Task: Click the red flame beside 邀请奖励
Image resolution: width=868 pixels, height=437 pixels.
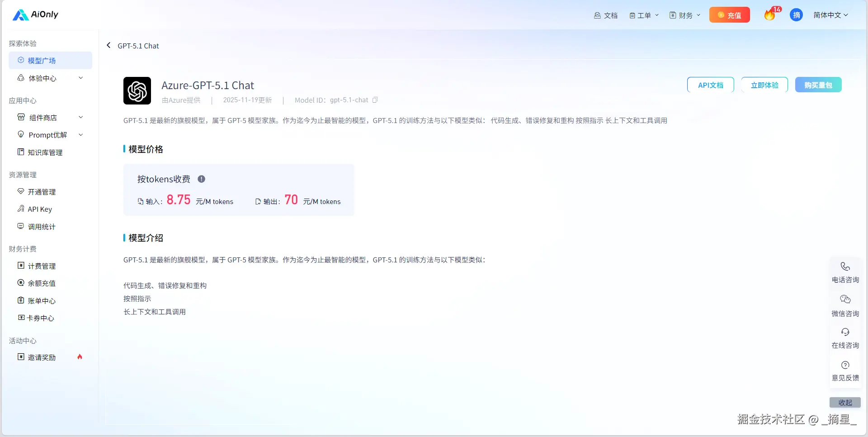Action: coord(80,357)
